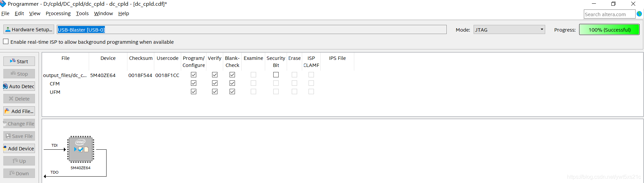Toggle Blank-Check for output_files row

coord(232,75)
